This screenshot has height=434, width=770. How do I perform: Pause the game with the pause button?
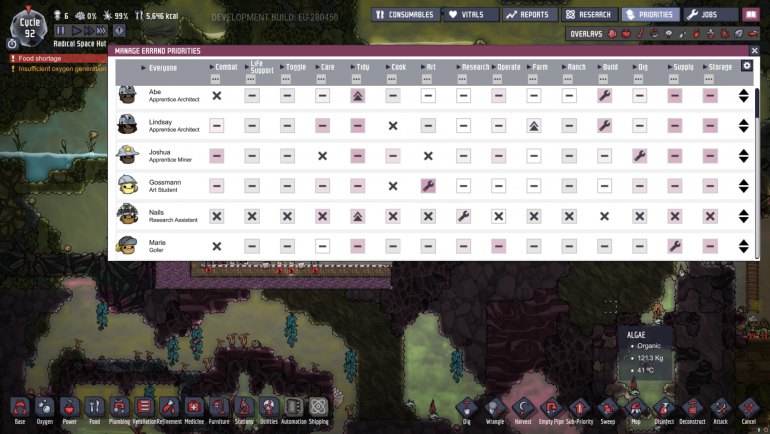point(60,31)
